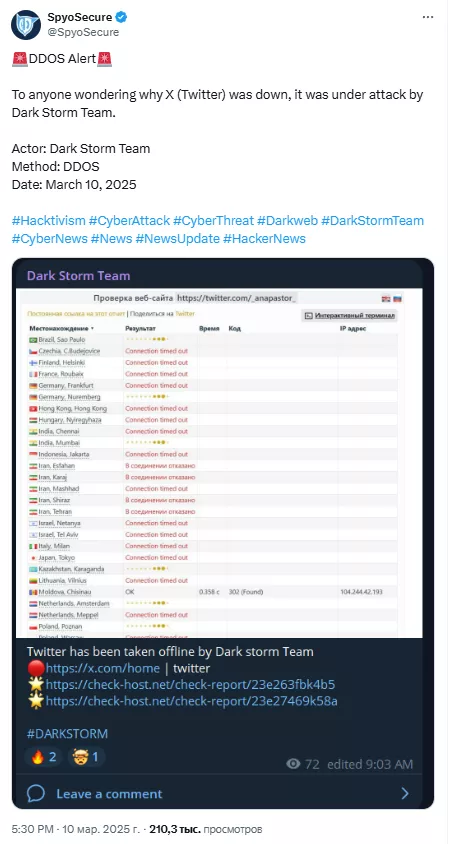Open the @SpyoSecure handle link
The height and width of the screenshot is (844, 450).
[83, 32]
